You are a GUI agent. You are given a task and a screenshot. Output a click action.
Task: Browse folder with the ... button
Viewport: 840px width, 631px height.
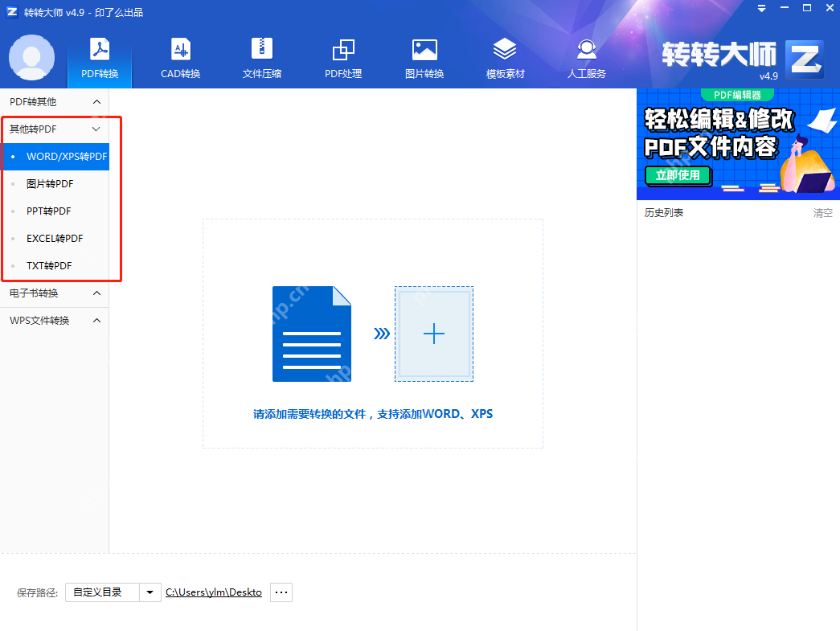(281, 592)
